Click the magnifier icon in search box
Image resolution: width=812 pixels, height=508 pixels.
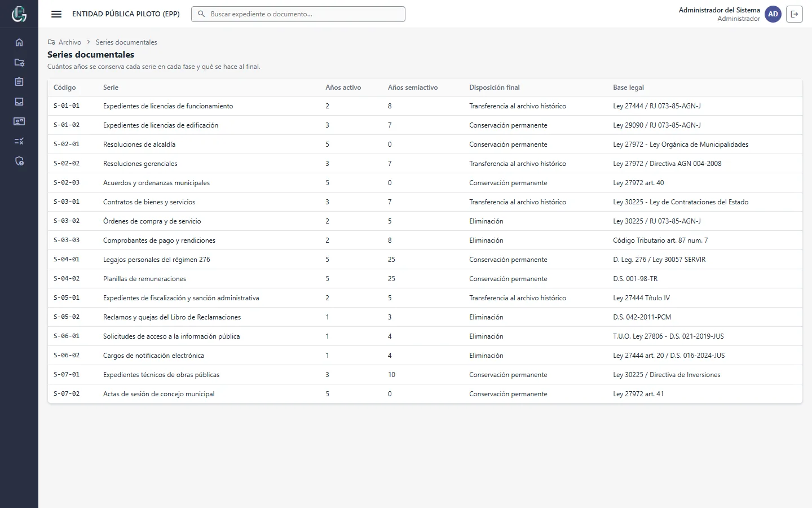point(201,14)
